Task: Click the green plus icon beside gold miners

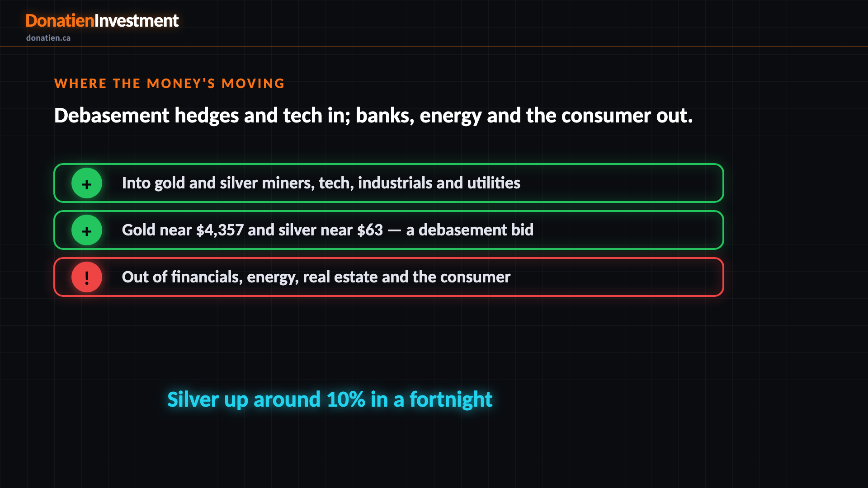Action: 87,183
